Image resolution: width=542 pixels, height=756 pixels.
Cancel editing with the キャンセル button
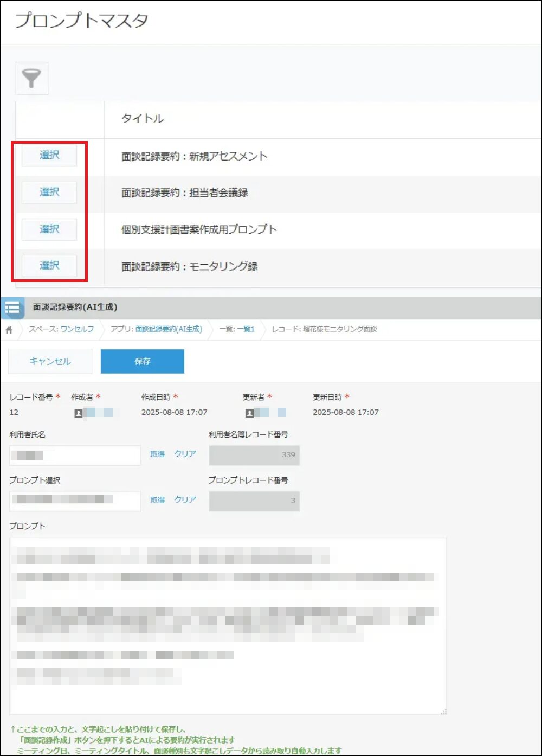pos(50,361)
